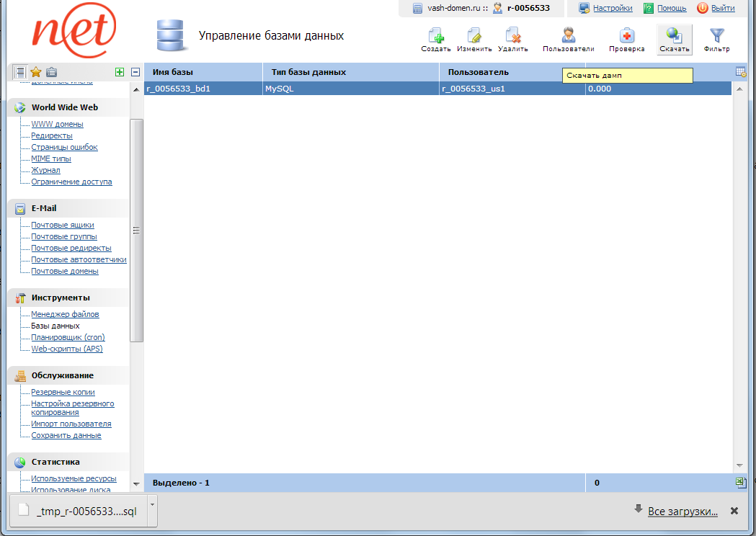756x536 pixels.
Task: Collapse all menu sections with minus icon
Action: coord(135,72)
